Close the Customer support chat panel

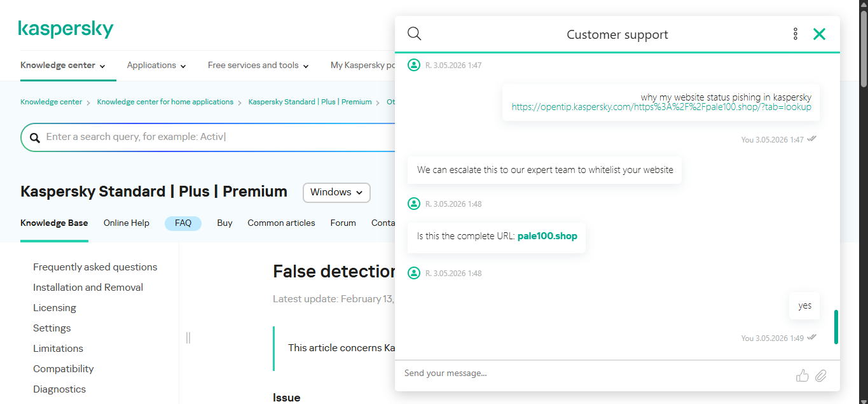point(819,34)
